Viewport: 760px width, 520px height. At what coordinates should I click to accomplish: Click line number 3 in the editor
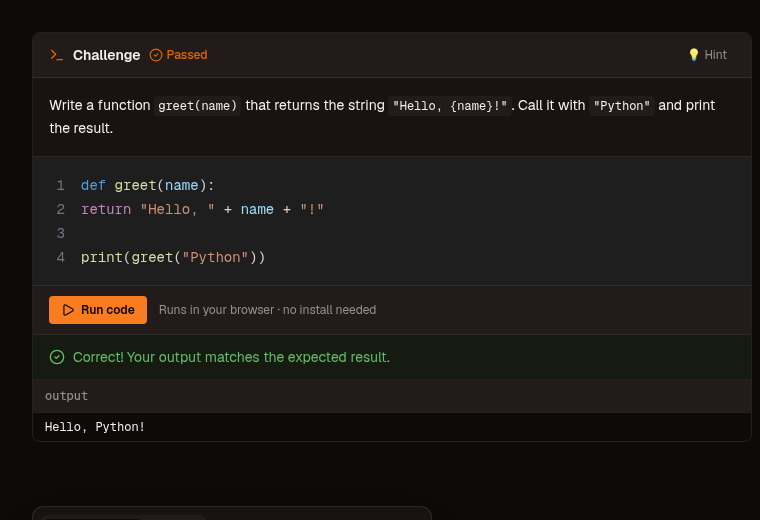pyautogui.click(x=61, y=233)
